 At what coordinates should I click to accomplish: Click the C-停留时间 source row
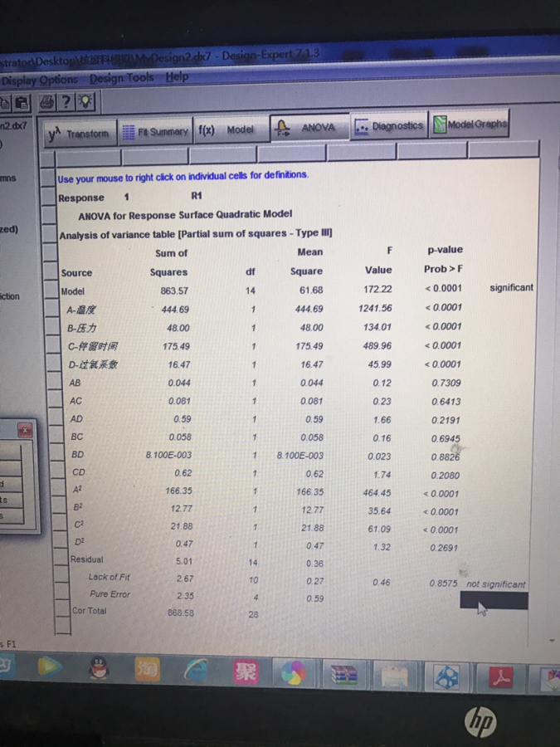[92, 346]
